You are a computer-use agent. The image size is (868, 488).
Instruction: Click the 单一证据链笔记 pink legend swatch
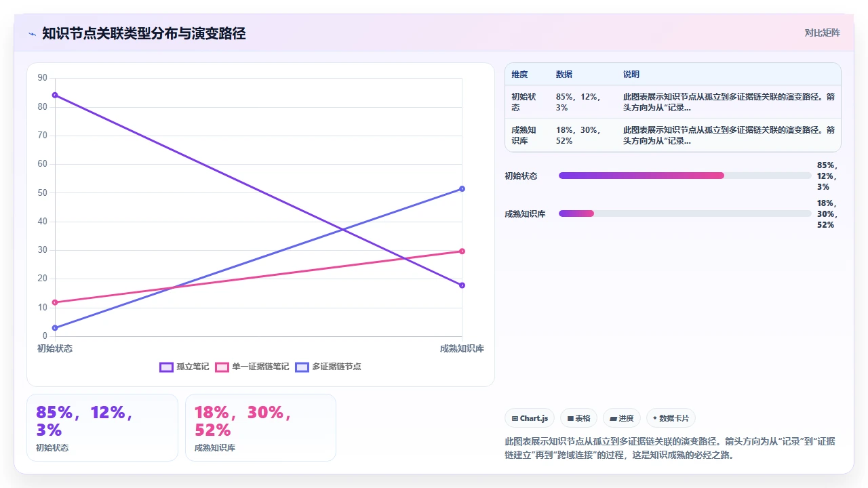pos(222,367)
